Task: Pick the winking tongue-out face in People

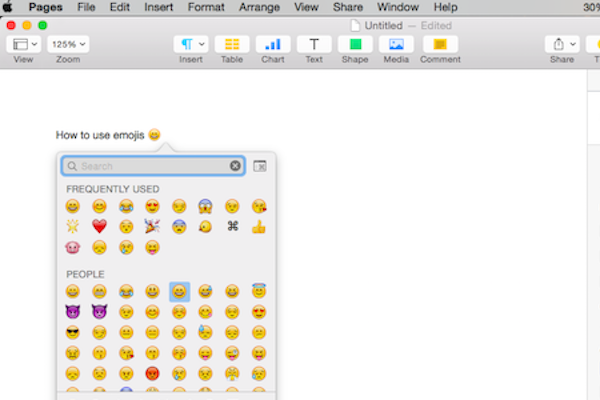Action: tap(232, 353)
